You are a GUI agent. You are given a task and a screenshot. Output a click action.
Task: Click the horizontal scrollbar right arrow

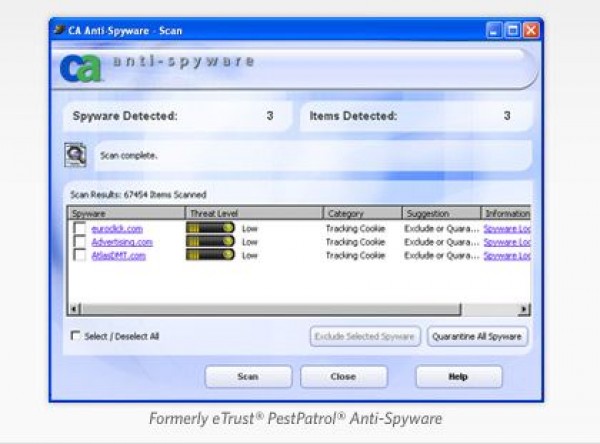click(x=524, y=309)
